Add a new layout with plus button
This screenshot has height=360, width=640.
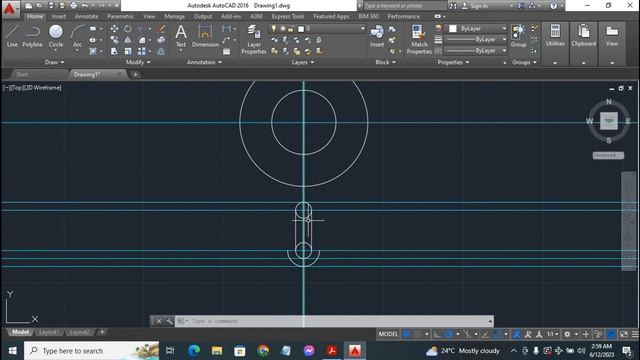point(102,332)
